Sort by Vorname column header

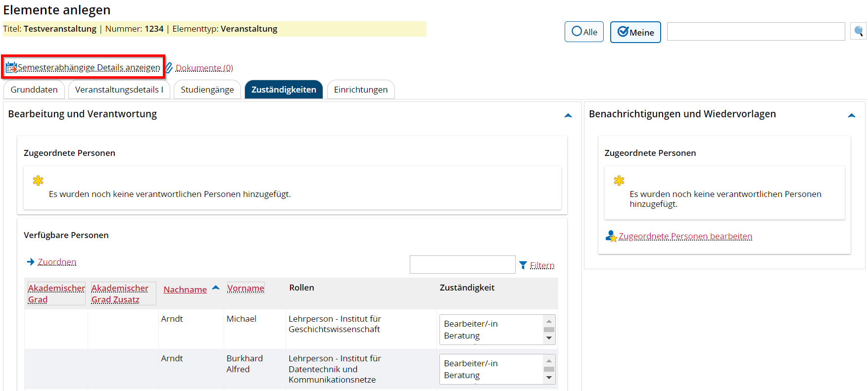click(245, 288)
